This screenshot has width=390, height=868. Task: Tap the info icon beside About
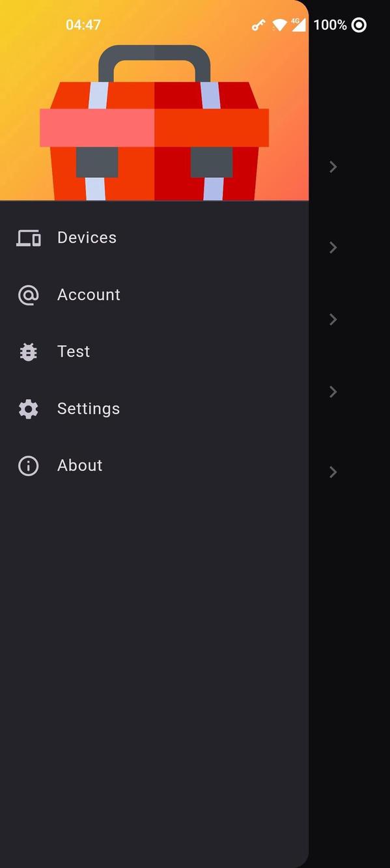pyautogui.click(x=28, y=466)
